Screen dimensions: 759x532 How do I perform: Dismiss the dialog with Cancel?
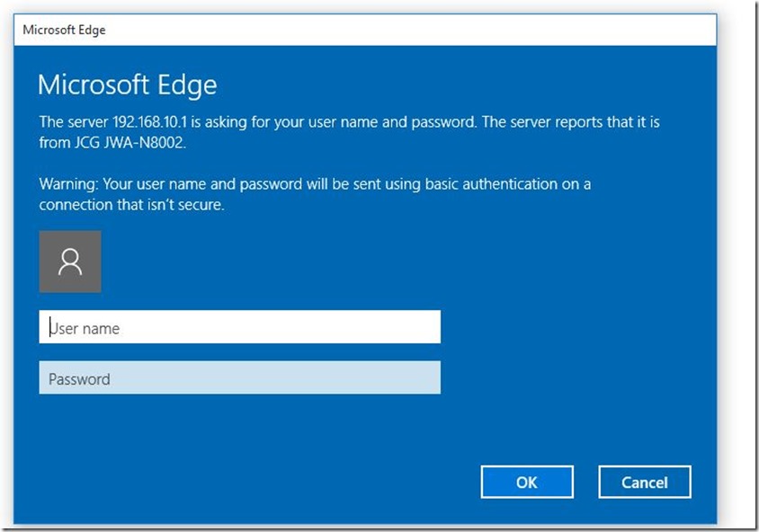(645, 482)
